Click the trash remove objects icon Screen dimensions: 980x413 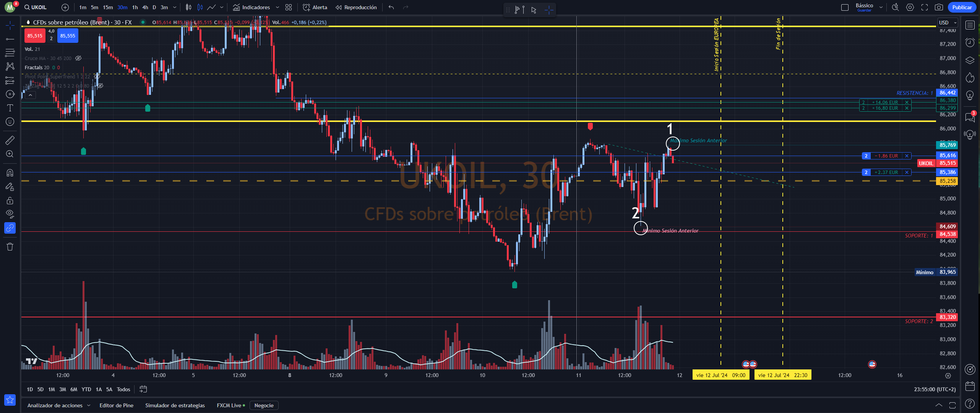(x=10, y=247)
